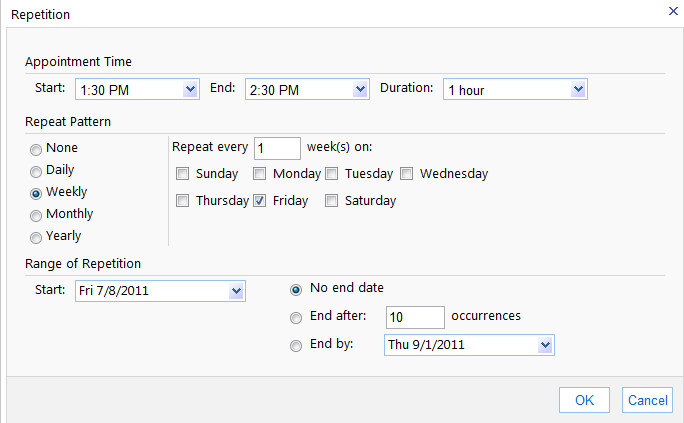Click the OK button
Viewport: 684px width, 423px height.
[x=584, y=400]
